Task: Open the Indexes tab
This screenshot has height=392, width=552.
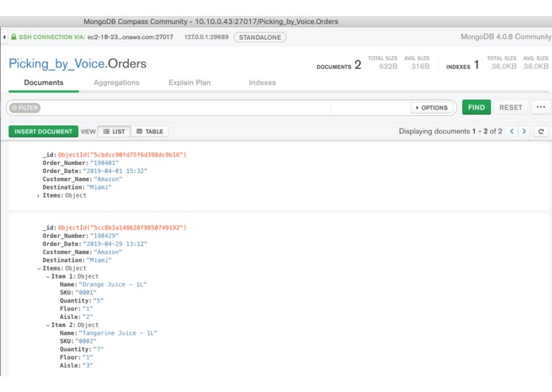Action: pos(262,83)
